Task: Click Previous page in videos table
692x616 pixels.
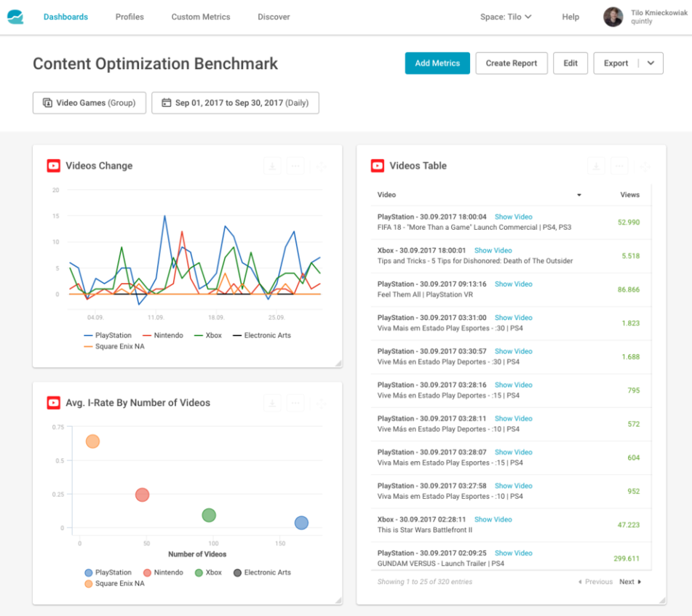Action: point(595,582)
